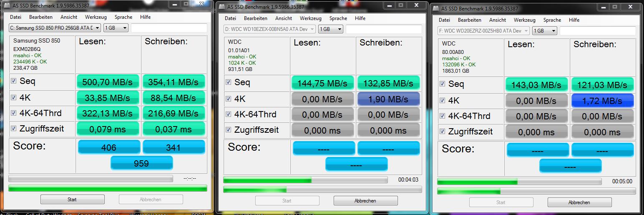The width and height of the screenshot is (644, 215).
Task: Uncheck the Seq test in the Samsung SSD window
Action: click(13, 81)
